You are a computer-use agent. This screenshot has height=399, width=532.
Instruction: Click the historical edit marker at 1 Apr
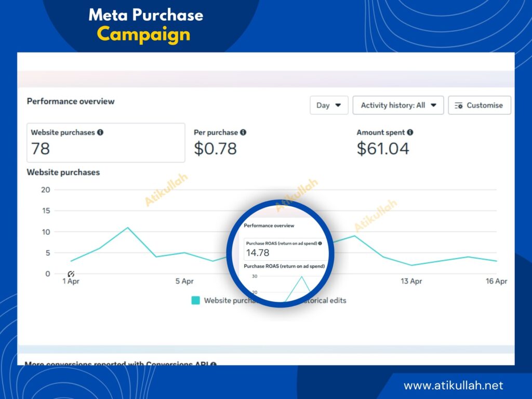pyautogui.click(x=71, y=274)
